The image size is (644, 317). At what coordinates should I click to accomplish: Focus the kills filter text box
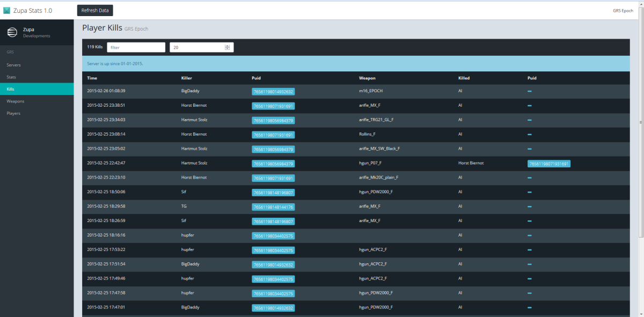(x=136, y=47)
